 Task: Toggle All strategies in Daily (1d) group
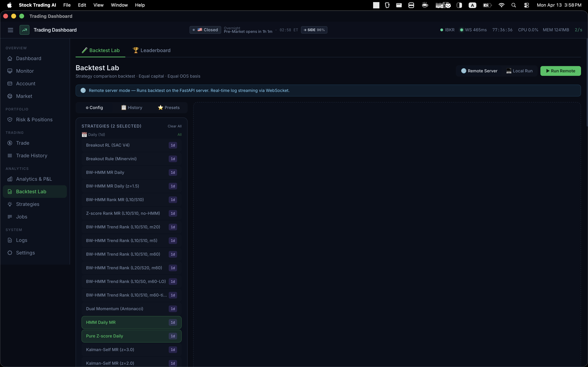180,134
